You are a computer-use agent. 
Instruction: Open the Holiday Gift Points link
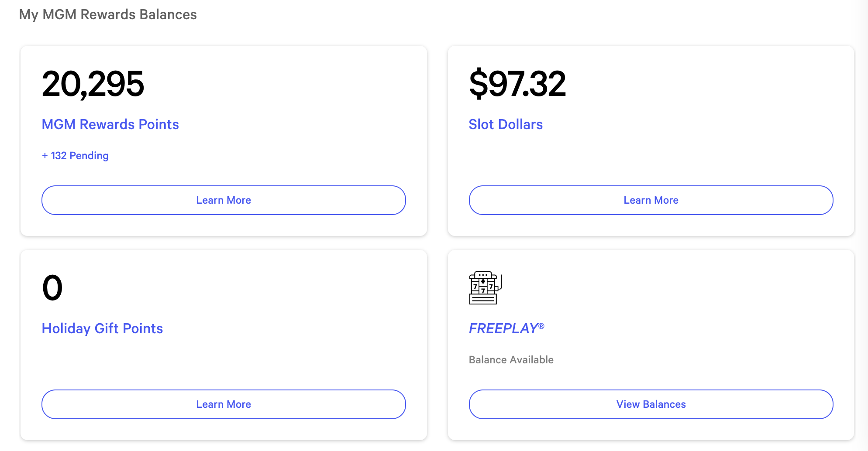pos(102,328)
